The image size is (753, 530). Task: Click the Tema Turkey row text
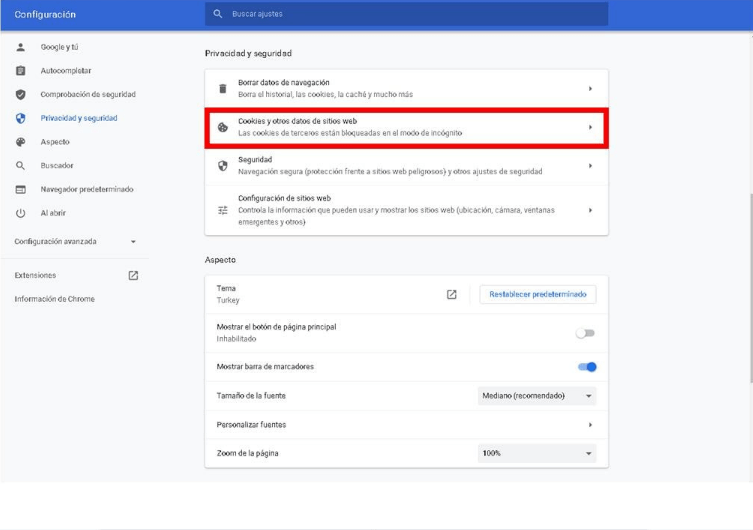[228, 294]
